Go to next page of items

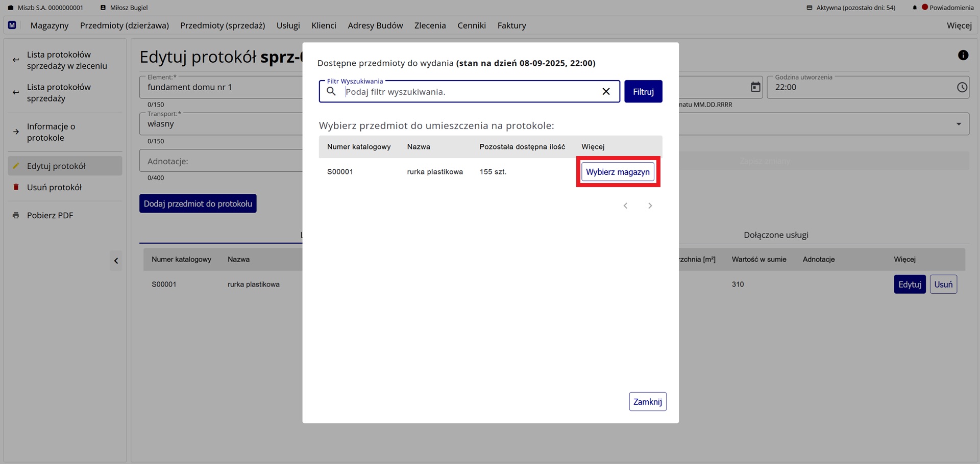pyautogui.click(x=650, y=205)
